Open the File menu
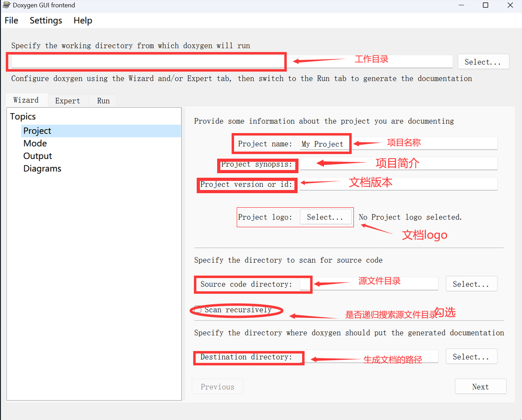The image size is (522, 420). (x=11, y=20)
